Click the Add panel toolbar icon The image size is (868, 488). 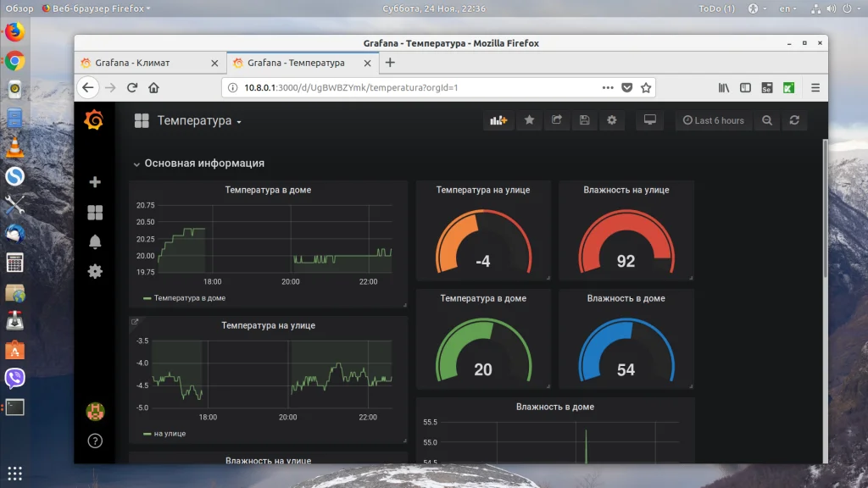point(498,120)
